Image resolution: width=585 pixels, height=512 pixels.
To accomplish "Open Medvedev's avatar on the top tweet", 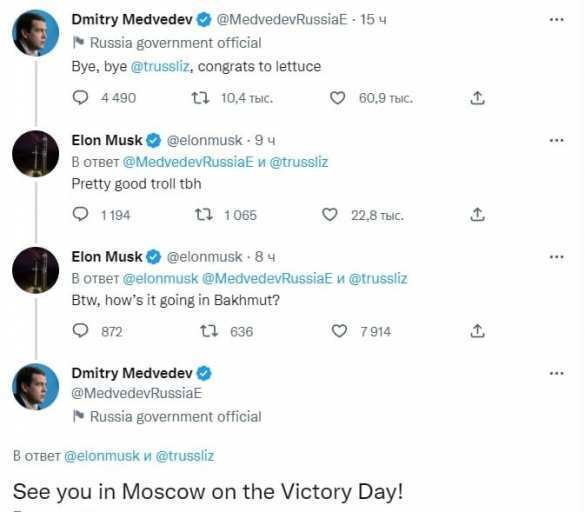I will point(35,33).
